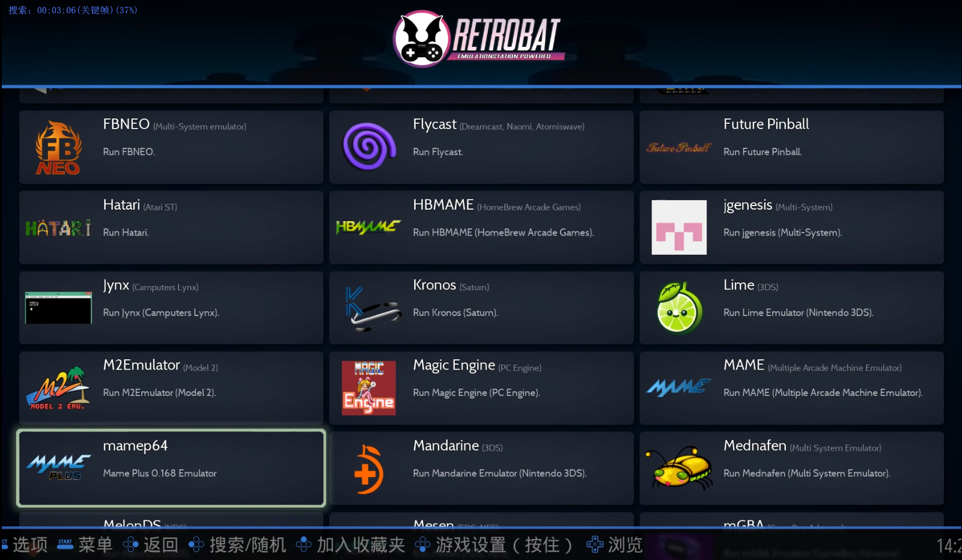Click the FBNEO flame logo icon
962x560 pixels.
click(58, 148)
